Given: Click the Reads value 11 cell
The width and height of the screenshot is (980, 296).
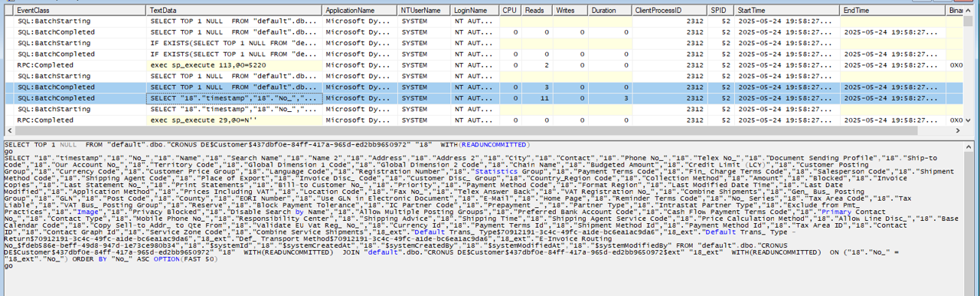Looking at the screenshot, I should pyautogui.click(x=538, y=98).
